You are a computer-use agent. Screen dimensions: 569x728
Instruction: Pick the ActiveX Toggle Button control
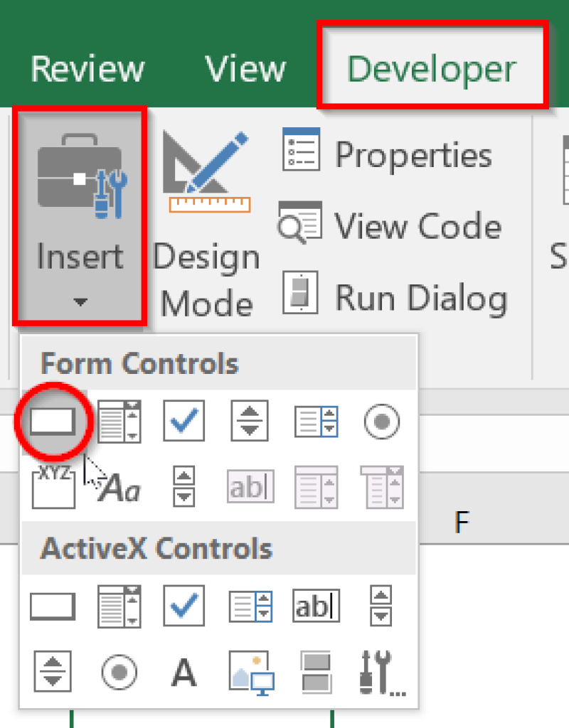tap(315, 671)
